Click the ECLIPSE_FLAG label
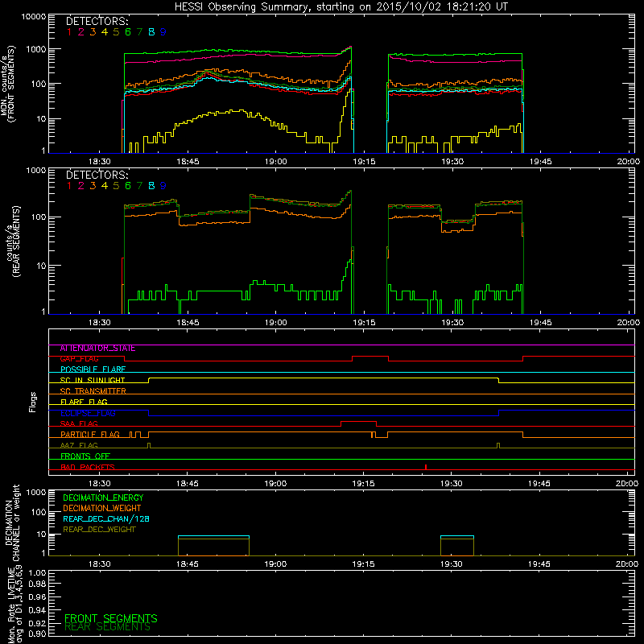This screenshot has width=644, height=644. [x=88, y=413]
